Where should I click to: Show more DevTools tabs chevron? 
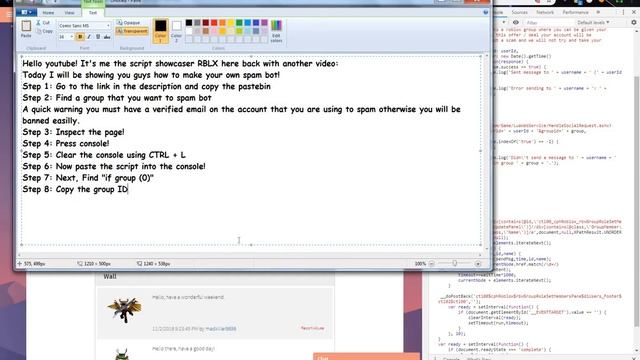pos(598,13)
